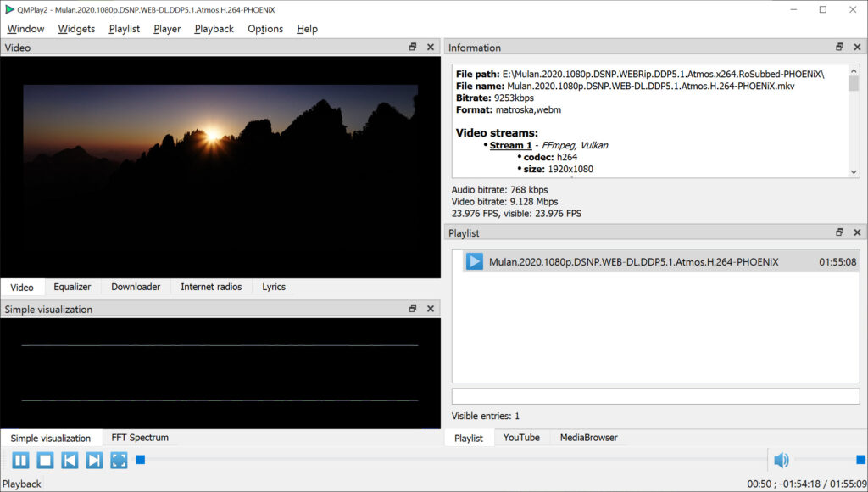Switch to the YouTube tab

(x=521, y=438)
